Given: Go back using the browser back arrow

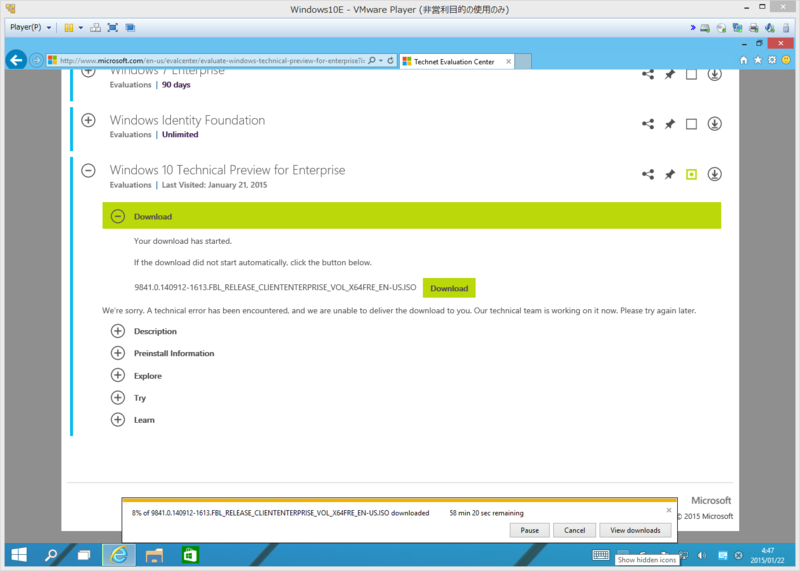Looking at the screenshot, I should [16, 60].
